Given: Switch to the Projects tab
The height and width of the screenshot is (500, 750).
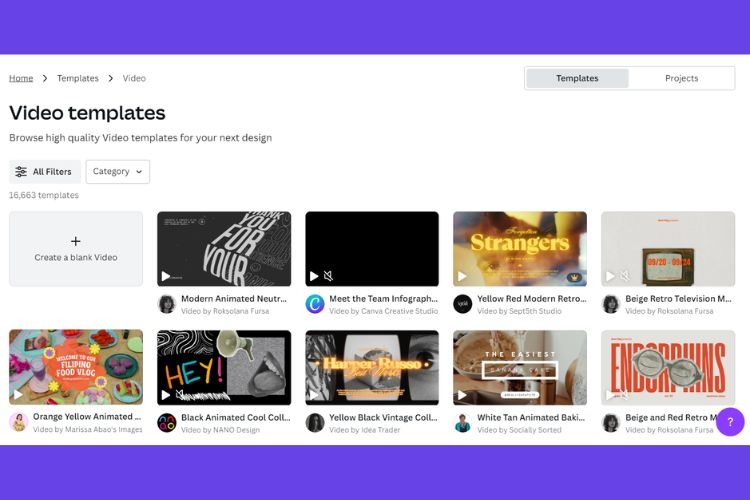Looking at the screenshot, I should (x=681, y=78).
